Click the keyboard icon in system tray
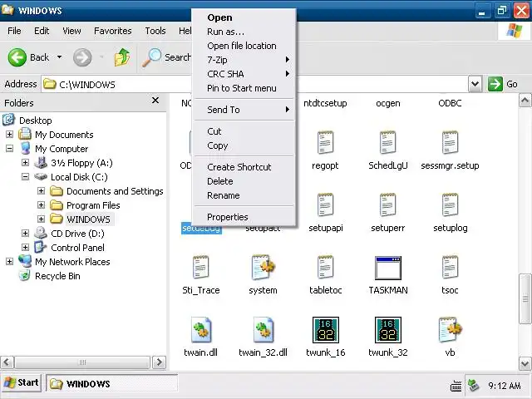This screenshot has height=399, width=532. (456, 386)
